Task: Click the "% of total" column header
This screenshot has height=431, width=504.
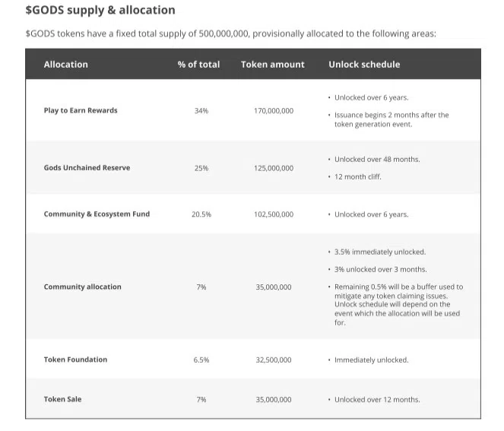Action: pos(198,65)
